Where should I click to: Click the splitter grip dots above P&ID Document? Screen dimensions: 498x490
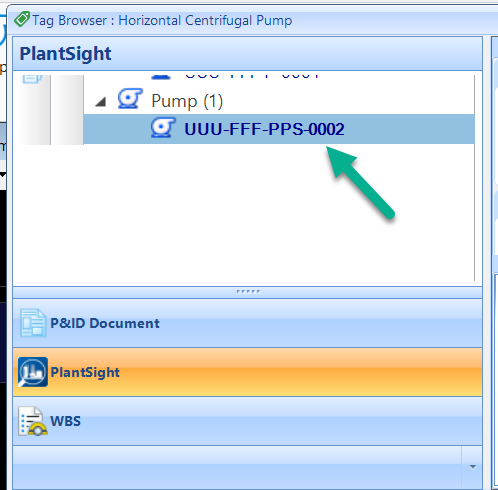pyautogui.click(x=248, y=292)
